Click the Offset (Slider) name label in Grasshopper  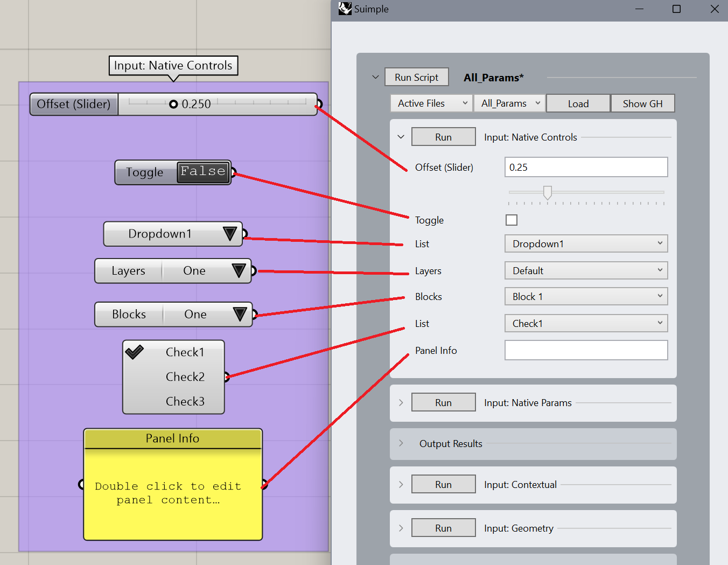point(74,104)
